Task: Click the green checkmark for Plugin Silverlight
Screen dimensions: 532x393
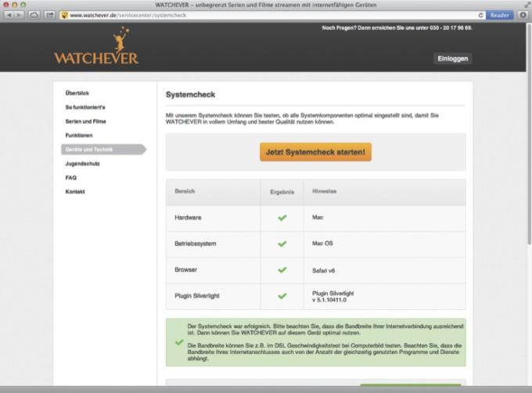Action: coord(282,296)
